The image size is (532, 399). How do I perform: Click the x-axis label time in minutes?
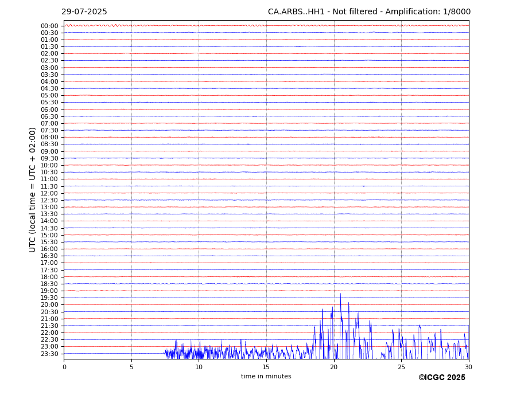266,376
